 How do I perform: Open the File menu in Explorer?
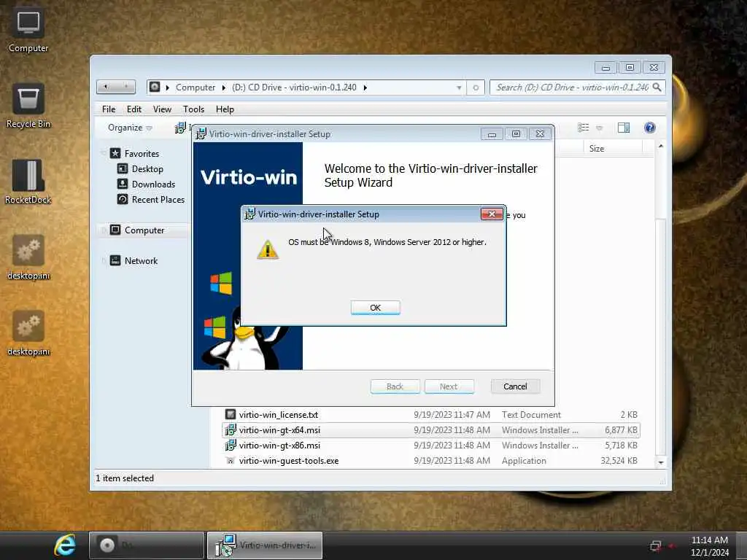click(109, 109)
